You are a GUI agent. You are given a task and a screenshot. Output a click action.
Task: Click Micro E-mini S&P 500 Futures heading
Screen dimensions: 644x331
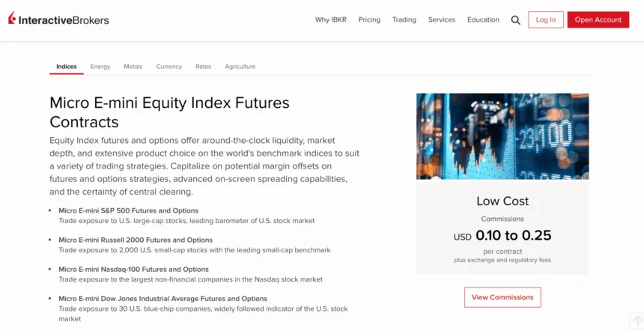128,210
